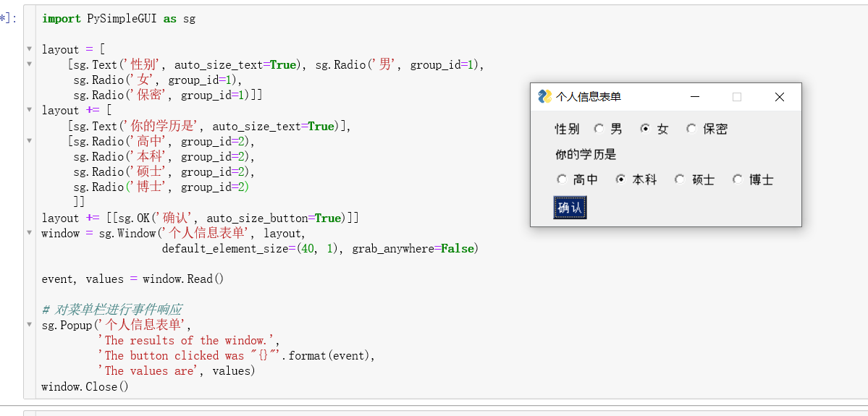
Task: Choose the 女 gender option
Action: click(x=645, y=129)
